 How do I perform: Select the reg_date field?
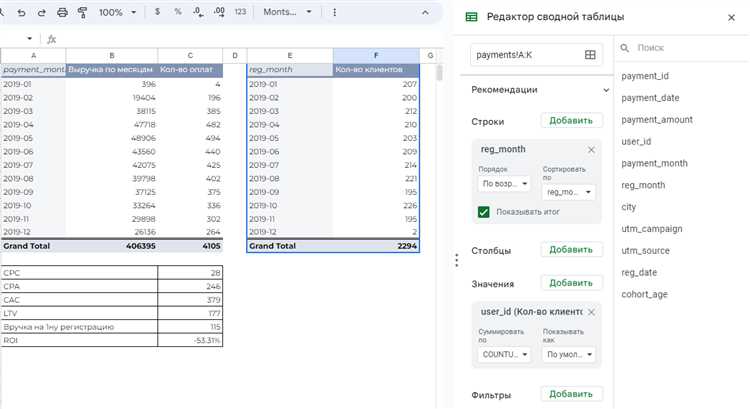[639, 273]
